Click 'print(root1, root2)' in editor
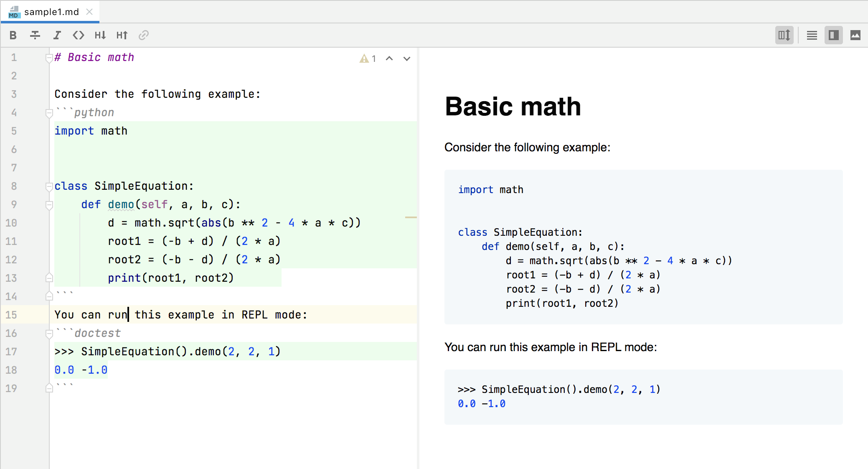Viewport: 868px width, 469px height. pos(171,278)
